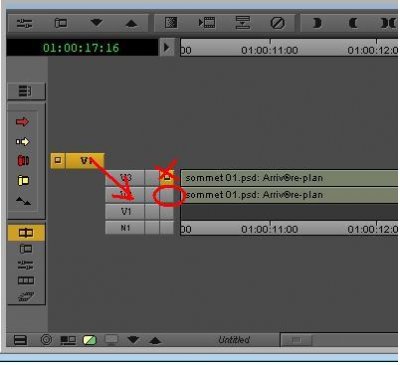
Task: Click the Quick Transition dissolve icon
Action: click(x=171, y=23)
